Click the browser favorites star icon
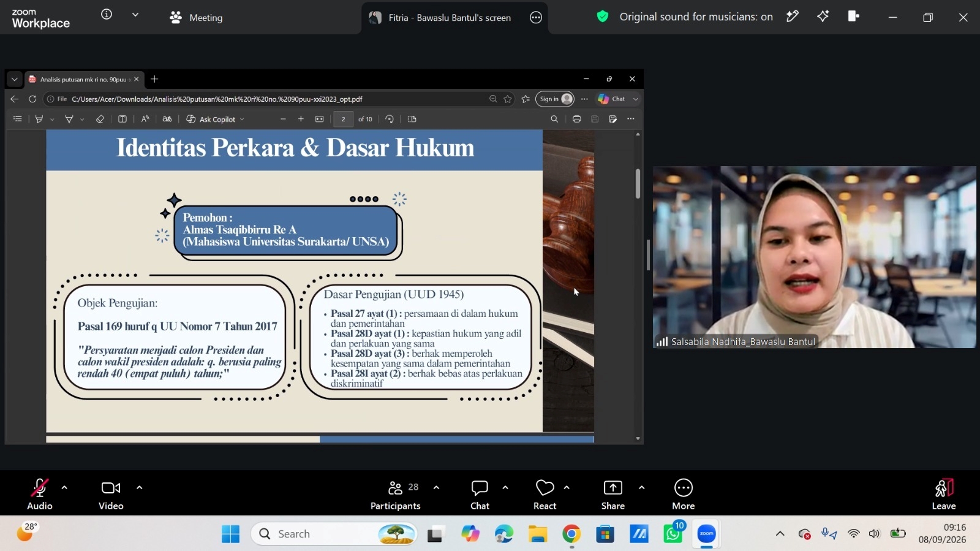 tap(508, 99)
